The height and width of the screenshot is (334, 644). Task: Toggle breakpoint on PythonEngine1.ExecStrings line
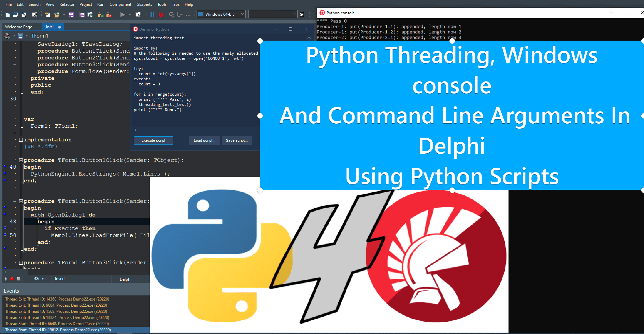5,173
